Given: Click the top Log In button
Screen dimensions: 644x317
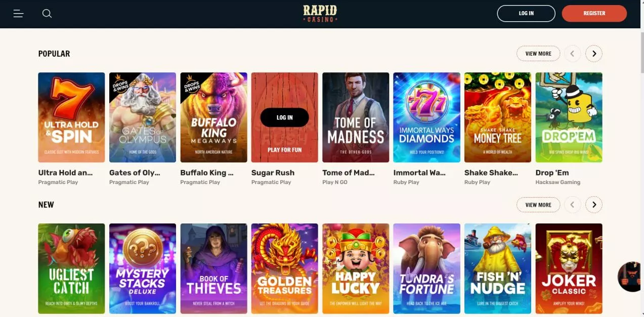Looking at the screenshot, I should [526, 14].
